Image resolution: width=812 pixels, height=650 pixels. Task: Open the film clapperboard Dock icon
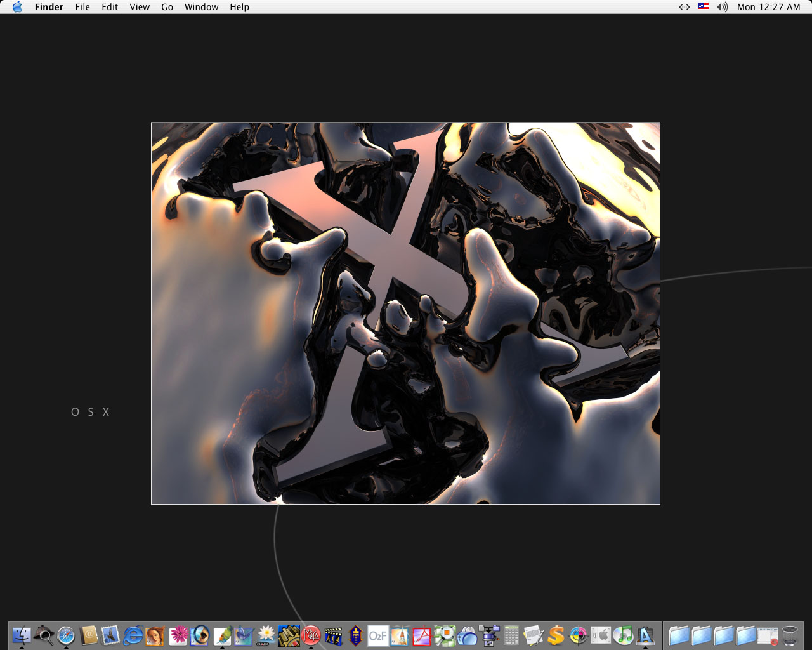click(333, 635)
